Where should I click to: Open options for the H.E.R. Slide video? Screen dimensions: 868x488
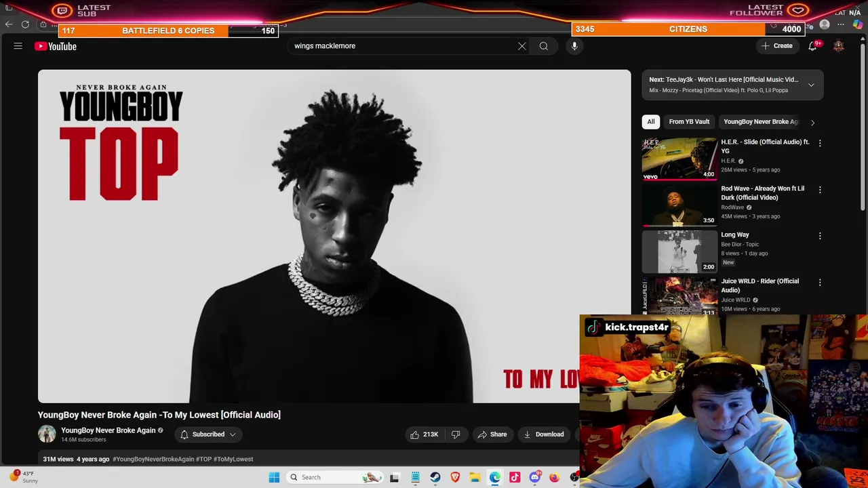[820, 143]
